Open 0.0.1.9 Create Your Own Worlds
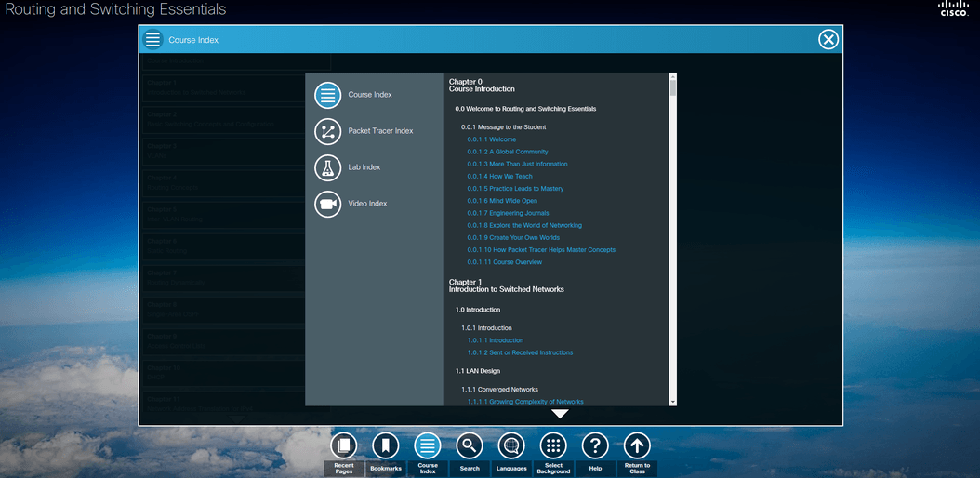Viewport: 980px width, 478px height. pyautogui.click(x=514, y=237)
